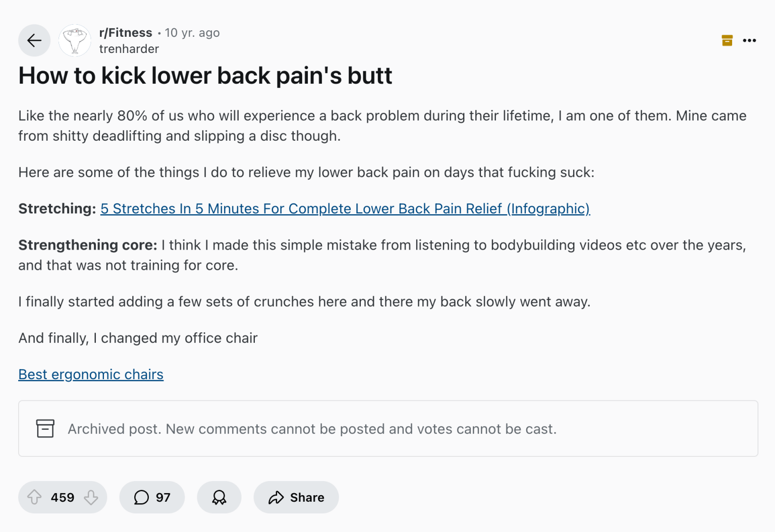Viewport: 775px width, 532px height.
Task: Open the comments section
Action: [151, 497]
